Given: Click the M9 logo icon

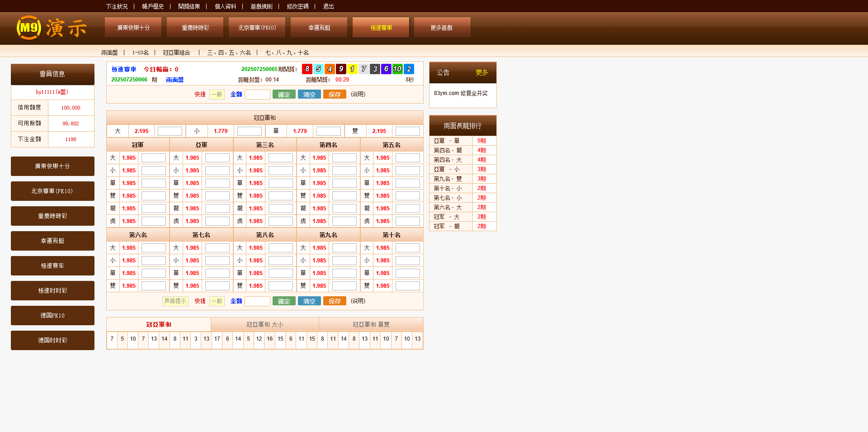Looking at the screenshot, I should (29, 28).
